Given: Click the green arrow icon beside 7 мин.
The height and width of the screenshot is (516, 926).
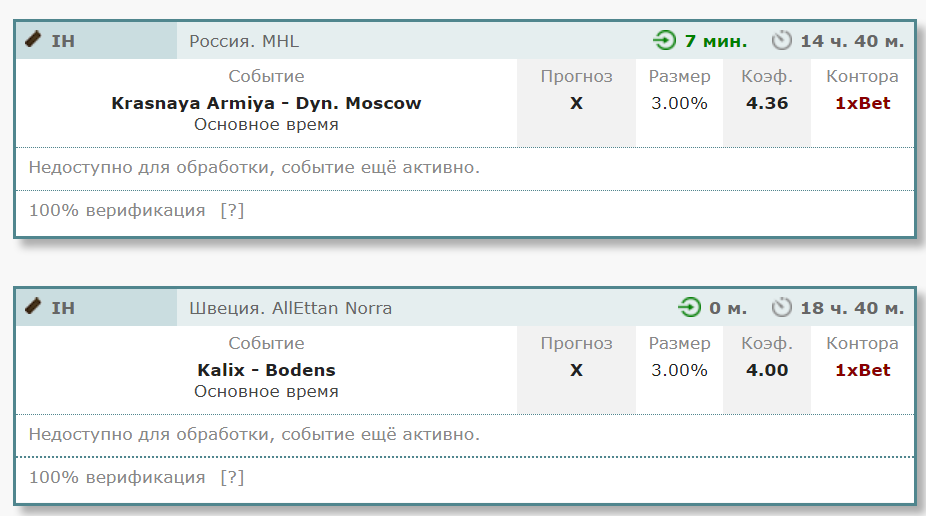Looking at the screenshot, I should [x=664, y=41].
